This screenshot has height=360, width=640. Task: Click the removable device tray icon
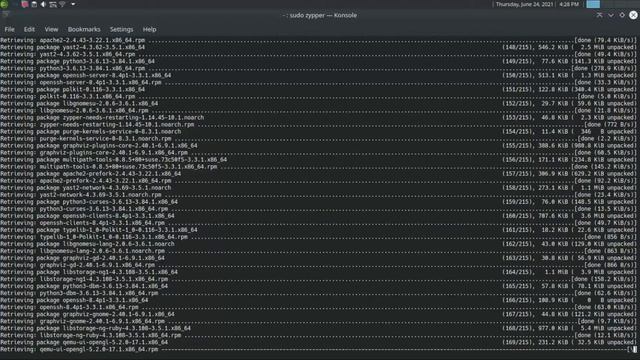click(34, 4)
